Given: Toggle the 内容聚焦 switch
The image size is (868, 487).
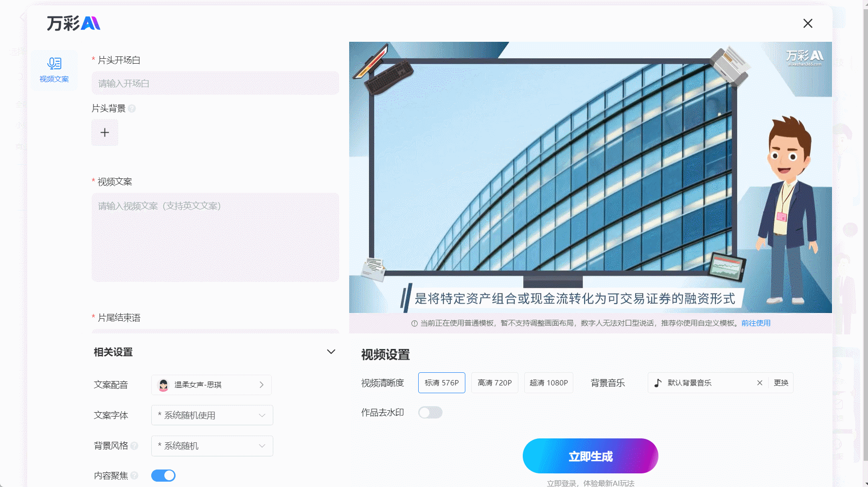Looking at the screenshot, I should click(163, 476).
